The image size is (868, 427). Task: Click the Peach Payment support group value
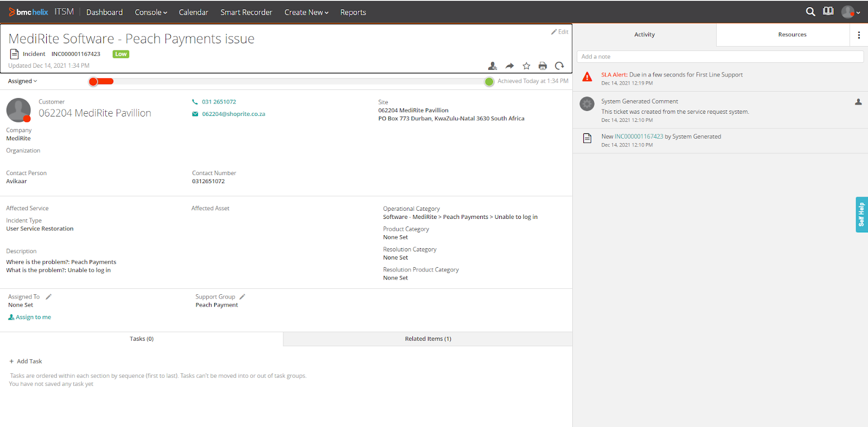[216, 305]
